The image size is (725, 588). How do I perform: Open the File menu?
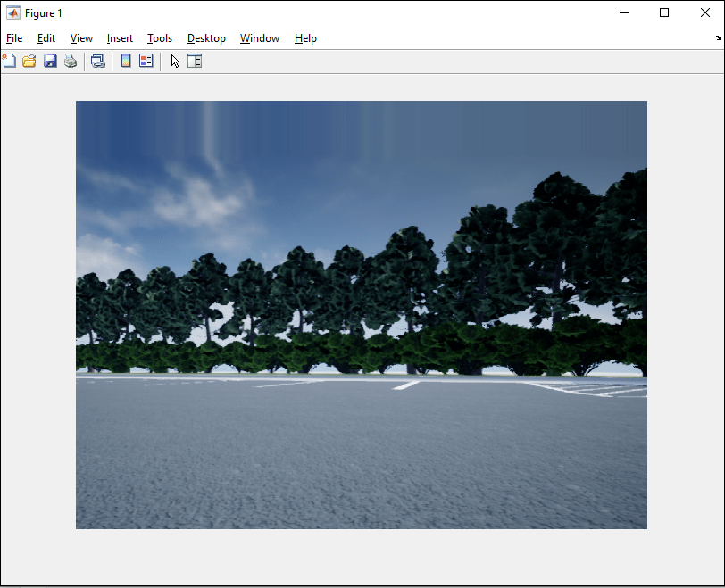[x=14, y=38]
